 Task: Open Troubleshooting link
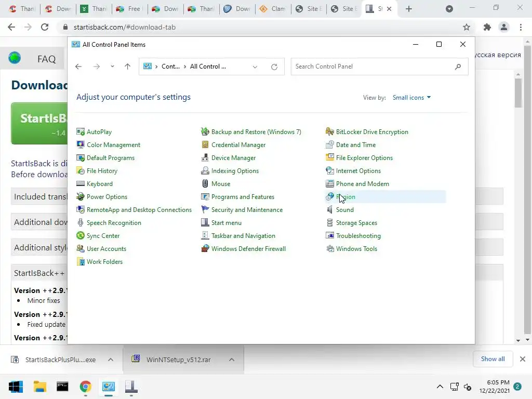click(x=358, y=235)
